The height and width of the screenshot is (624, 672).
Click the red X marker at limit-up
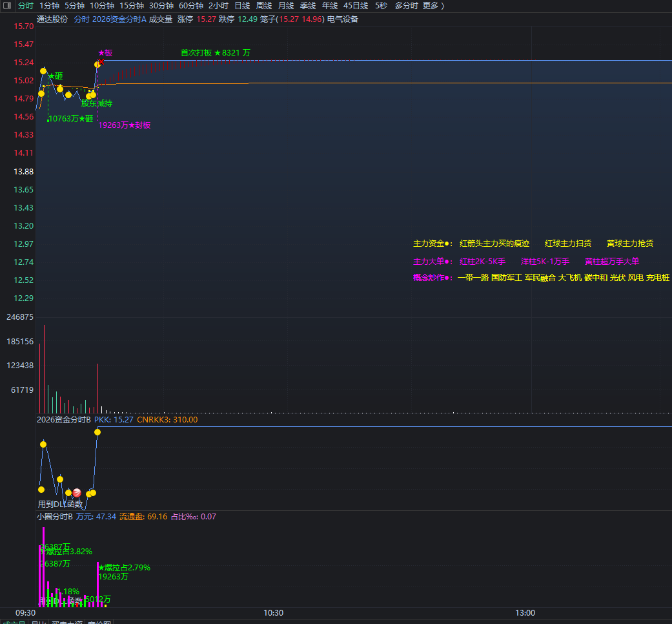click(101, 61)
